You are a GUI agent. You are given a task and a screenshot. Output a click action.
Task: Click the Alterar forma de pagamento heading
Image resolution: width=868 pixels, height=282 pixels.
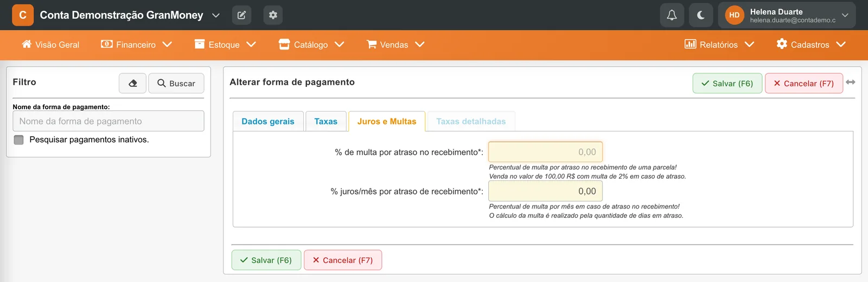click(x=292, y=82)
